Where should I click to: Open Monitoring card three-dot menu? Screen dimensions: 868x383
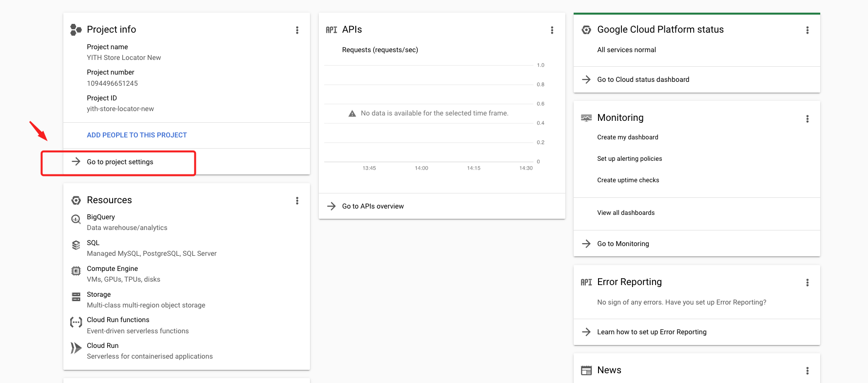pos(807,119)
